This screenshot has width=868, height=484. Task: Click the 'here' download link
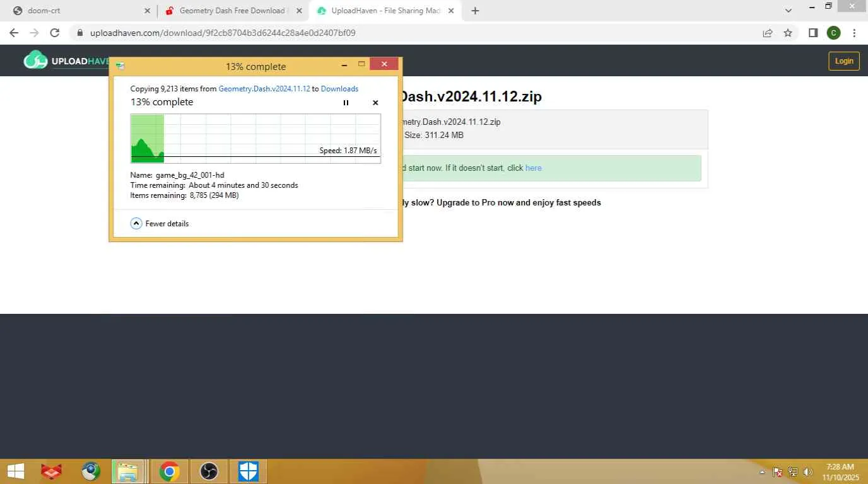click(x=534, y=168)
